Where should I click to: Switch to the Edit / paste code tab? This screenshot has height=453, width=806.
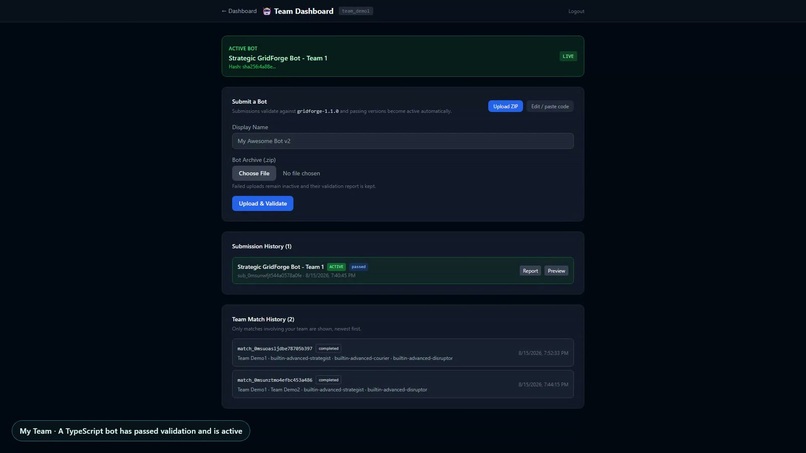click(549, 106)
